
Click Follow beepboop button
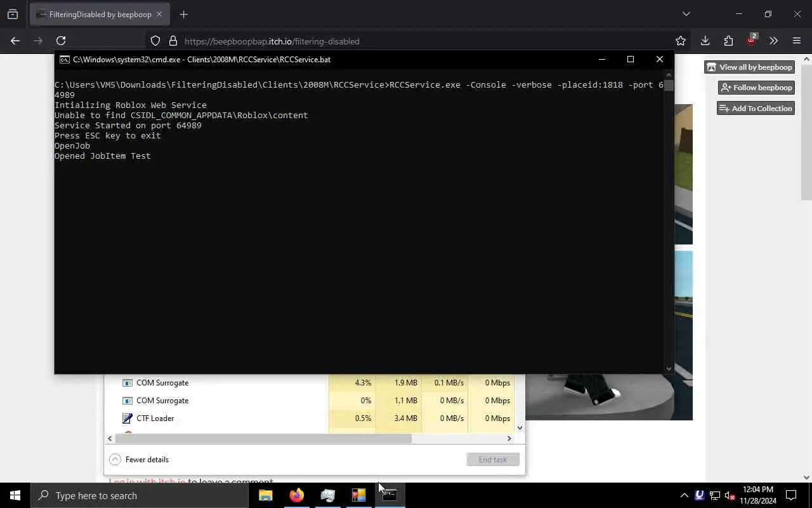tap(756, 88)
